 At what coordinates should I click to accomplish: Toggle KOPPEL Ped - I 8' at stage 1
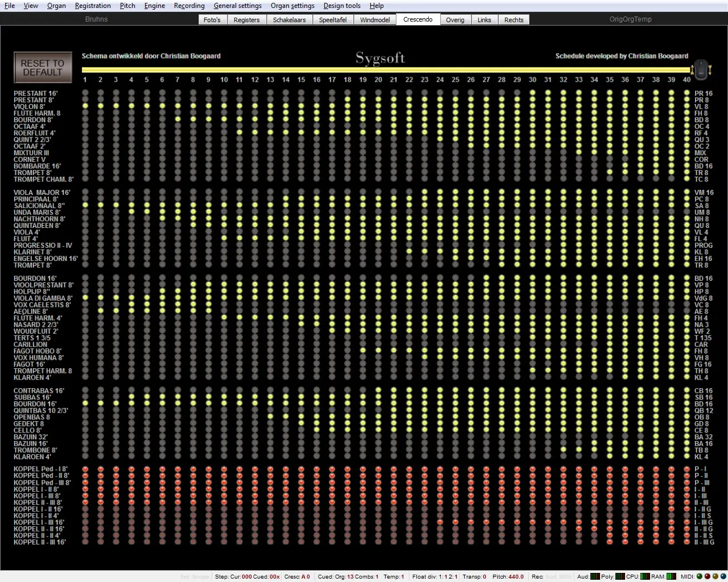click(x=85, y=469)
